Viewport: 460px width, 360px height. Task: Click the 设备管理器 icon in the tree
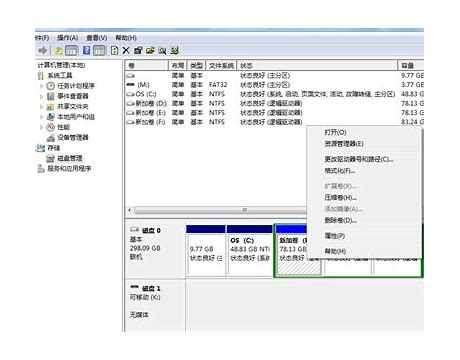click(50, 138)
